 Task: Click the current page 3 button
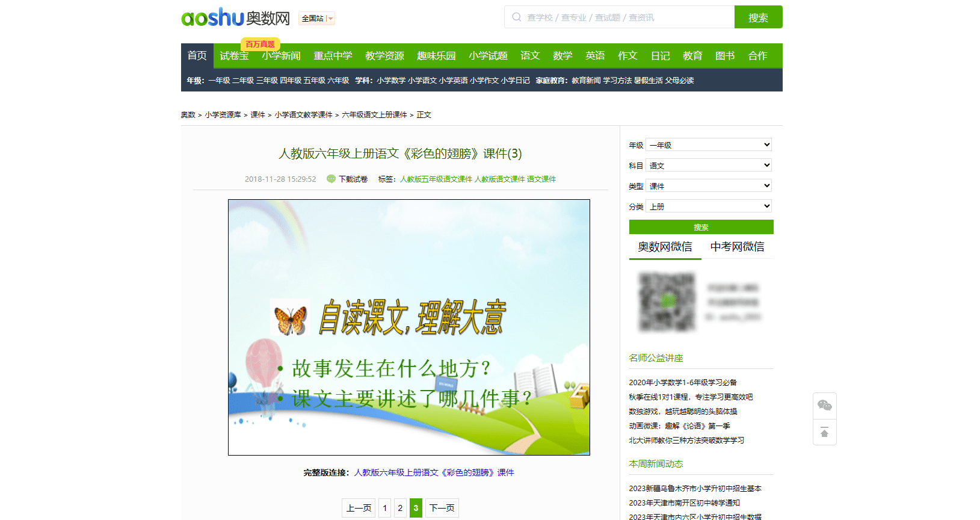point(416,508)
